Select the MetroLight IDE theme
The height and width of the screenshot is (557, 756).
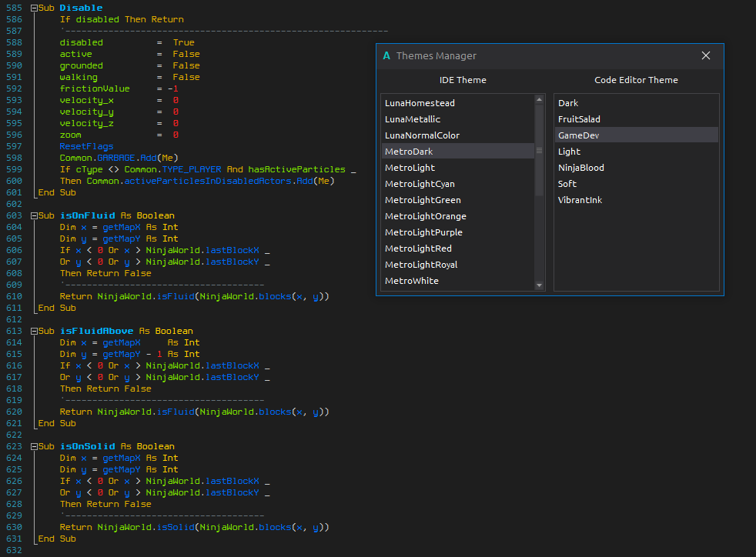pyautogui.click(x=410, y=168)
